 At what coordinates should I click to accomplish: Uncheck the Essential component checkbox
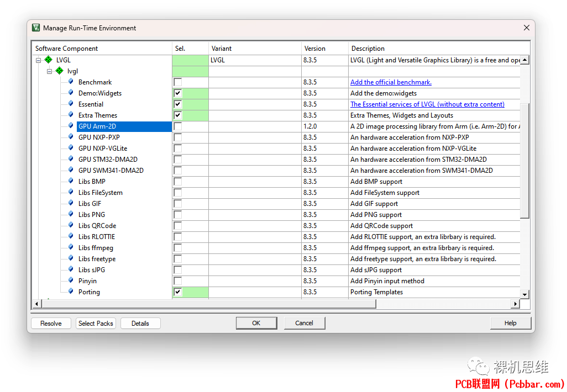point(177,104)
